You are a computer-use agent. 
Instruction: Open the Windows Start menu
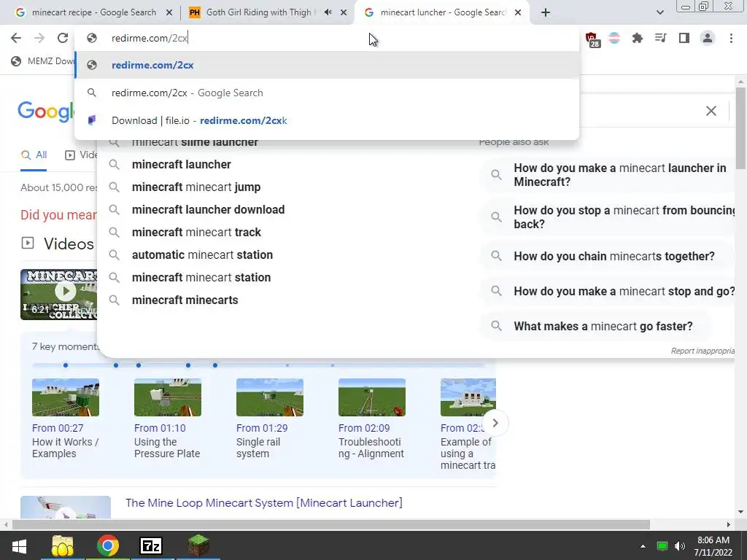[x=19, y=545]
